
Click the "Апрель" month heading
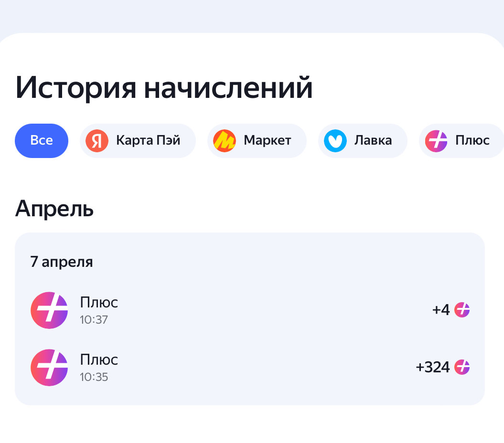[x=54, y=209]
